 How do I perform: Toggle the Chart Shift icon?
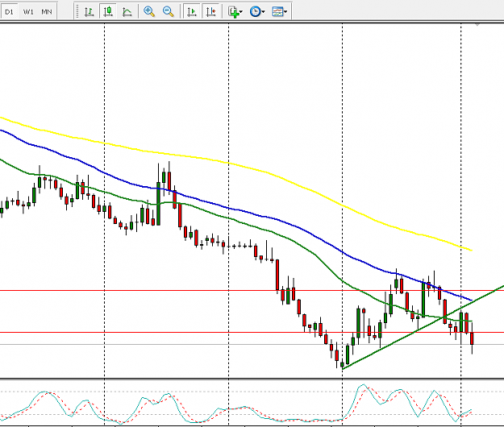tap(211, 12)
